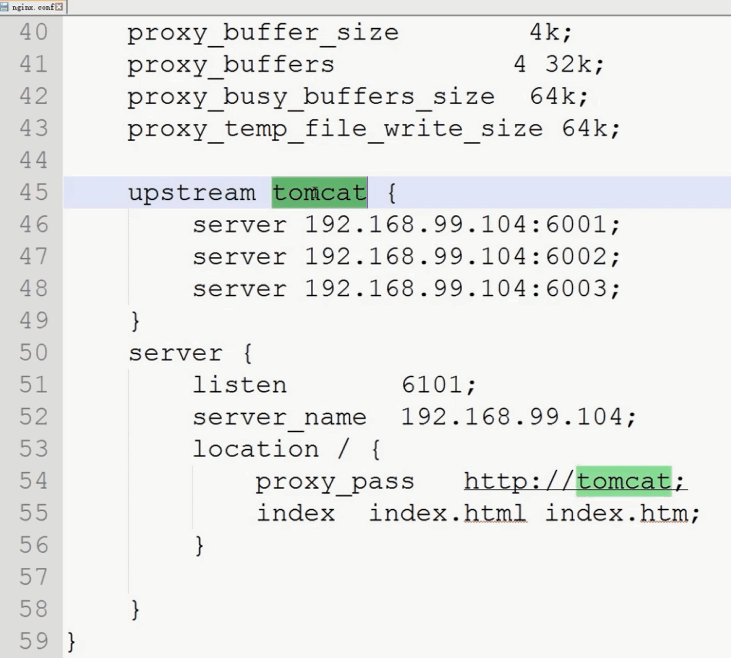Click the index.html value

[448, 513]
